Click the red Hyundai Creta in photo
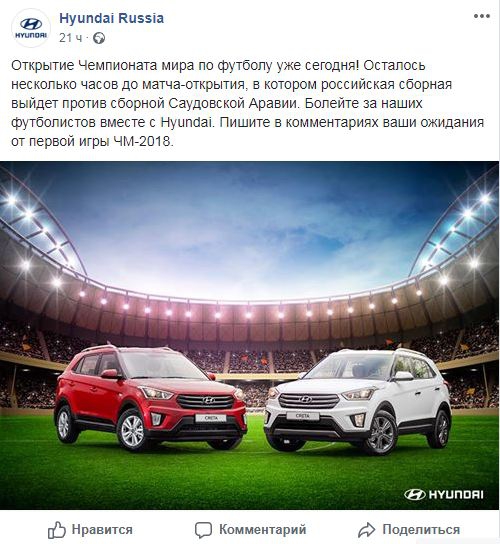 [x=150, y=397]
